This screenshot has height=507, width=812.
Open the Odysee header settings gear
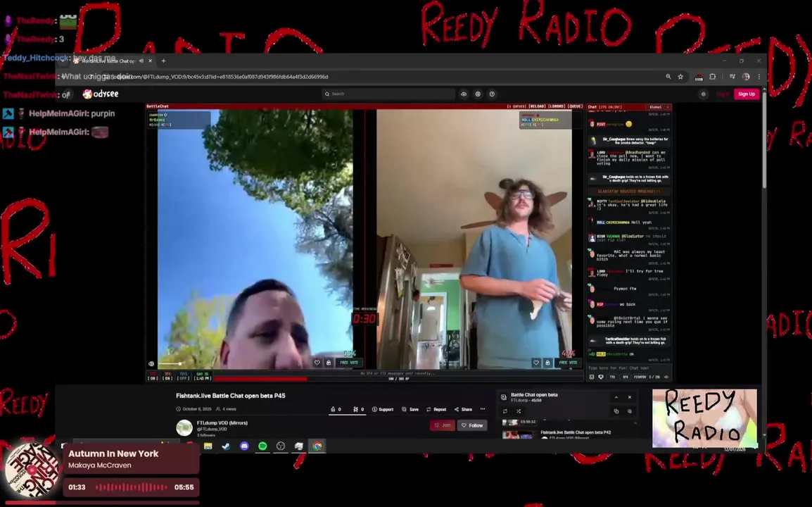(478, 94)
